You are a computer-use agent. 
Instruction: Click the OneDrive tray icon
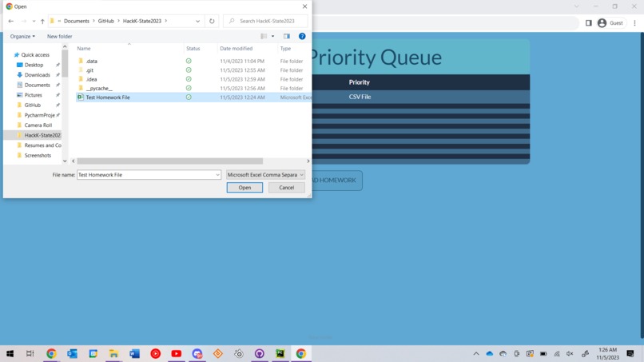click(490, 353)
